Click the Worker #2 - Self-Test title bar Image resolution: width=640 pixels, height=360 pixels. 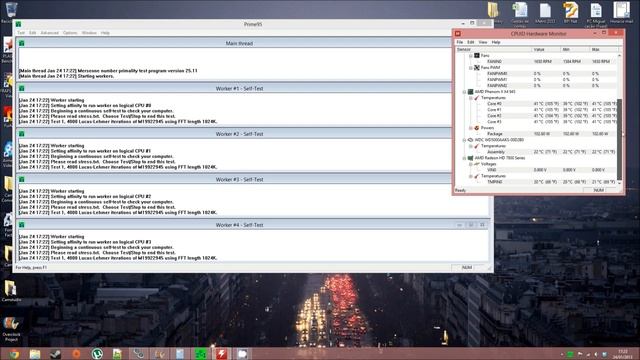pos(239,134)
